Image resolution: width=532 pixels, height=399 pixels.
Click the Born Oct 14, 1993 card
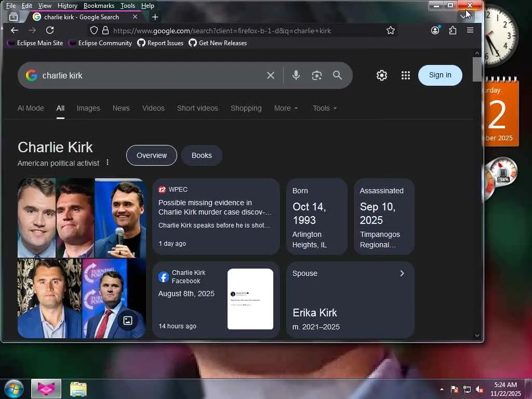[x=317, y=217]
